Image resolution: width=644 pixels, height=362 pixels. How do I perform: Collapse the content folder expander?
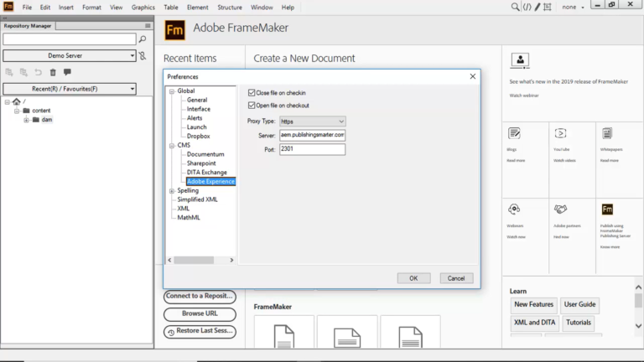[x=17, y=111]
